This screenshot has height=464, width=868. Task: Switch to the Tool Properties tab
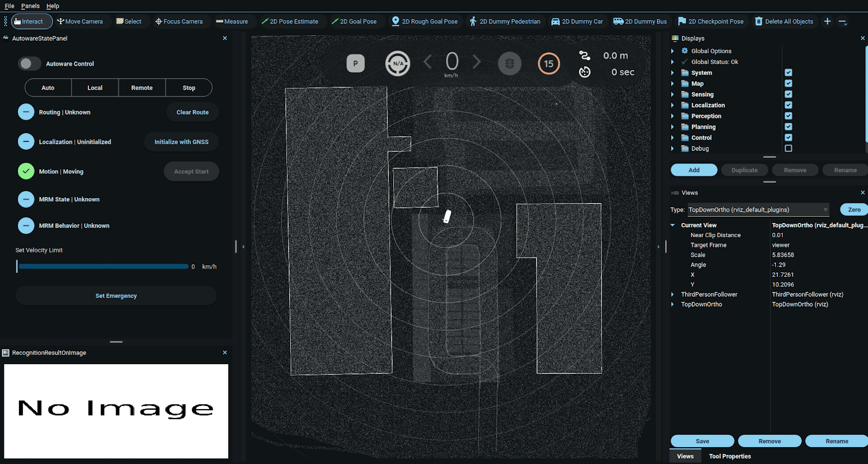730,456
